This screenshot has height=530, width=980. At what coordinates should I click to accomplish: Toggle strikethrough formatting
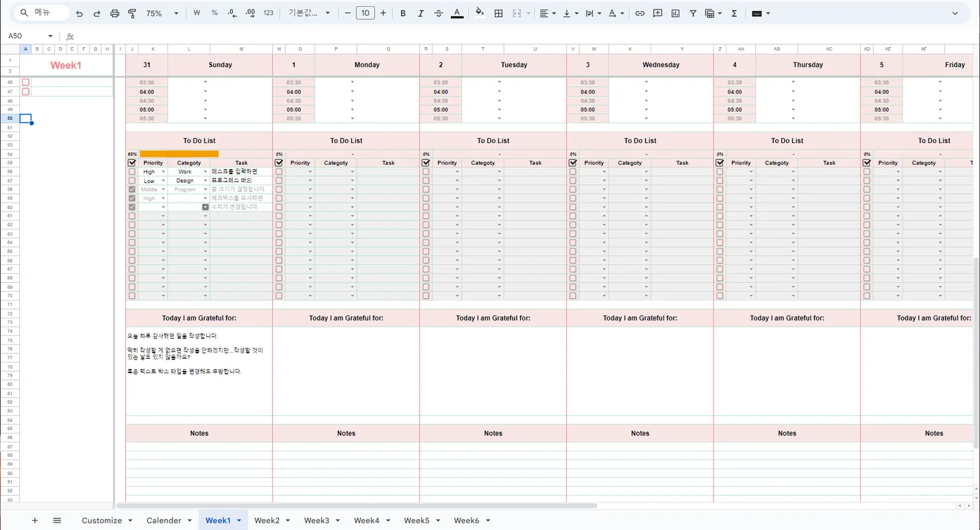coord(439,13)
